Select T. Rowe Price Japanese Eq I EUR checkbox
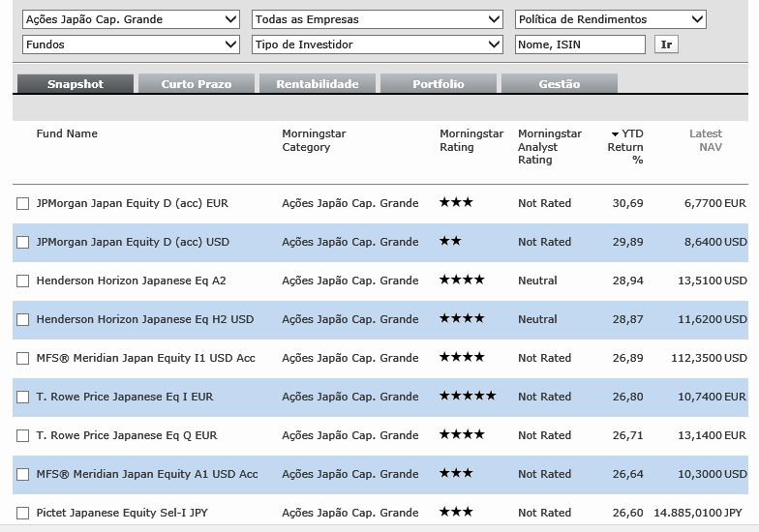Viewport: 759px width, 532px height. 23,397
